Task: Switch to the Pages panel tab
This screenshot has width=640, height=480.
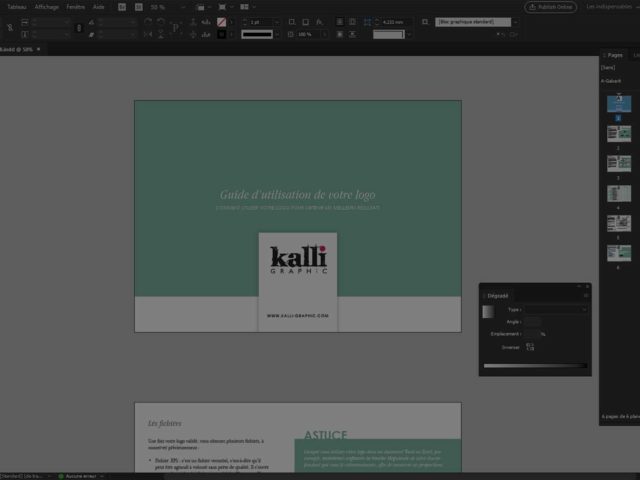Action: tap(614, 55)
